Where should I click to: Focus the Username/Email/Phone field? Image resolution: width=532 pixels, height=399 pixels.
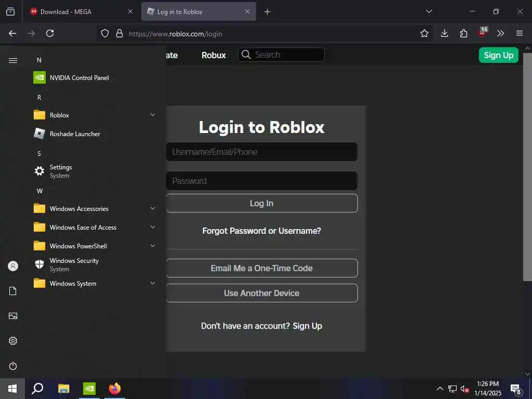pos(262,152)
